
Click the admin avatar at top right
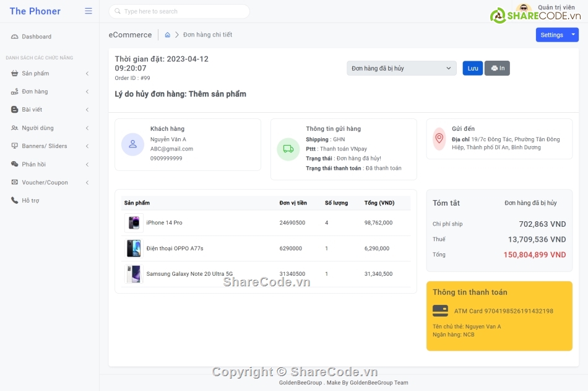click(524, 8)
